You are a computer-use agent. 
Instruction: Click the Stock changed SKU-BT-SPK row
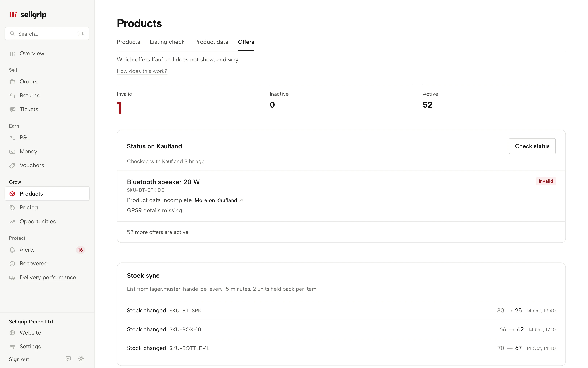[x=341, y=311]
